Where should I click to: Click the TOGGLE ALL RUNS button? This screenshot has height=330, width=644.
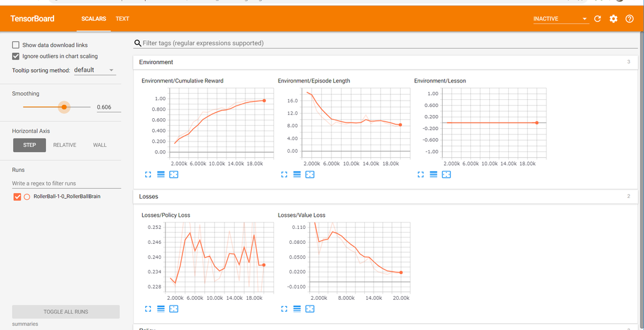(65, 312)
